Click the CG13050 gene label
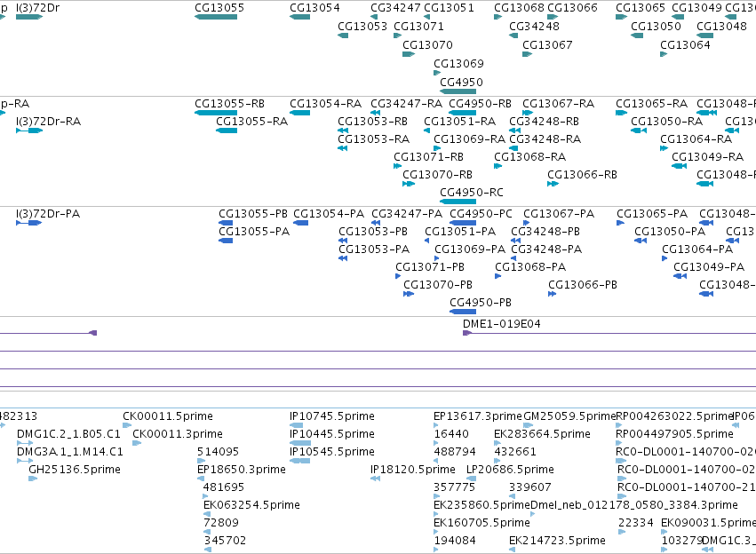Screen dimensions: 756x554 pos(656,26)
